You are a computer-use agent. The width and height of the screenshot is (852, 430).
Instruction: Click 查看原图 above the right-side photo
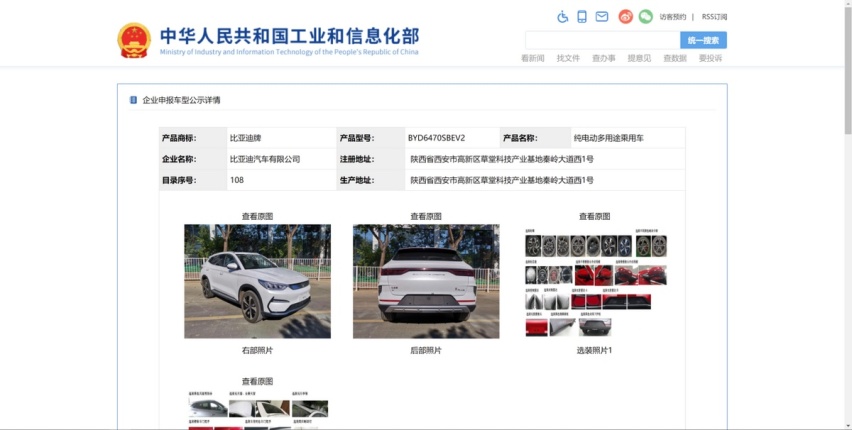pyautogui.click(x=258, y=216)
